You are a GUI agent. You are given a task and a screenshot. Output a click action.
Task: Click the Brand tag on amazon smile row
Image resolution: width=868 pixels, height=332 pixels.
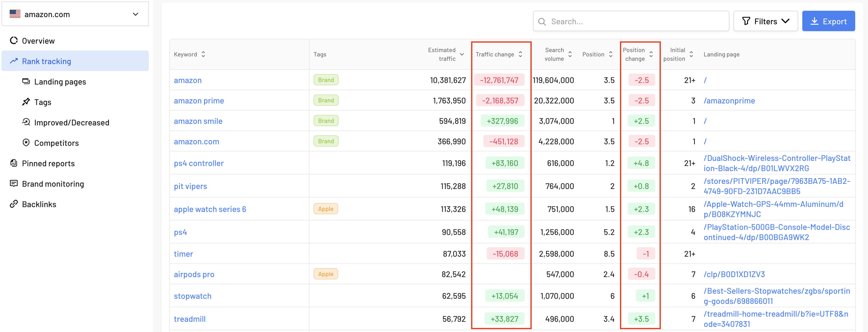point(326,121)
